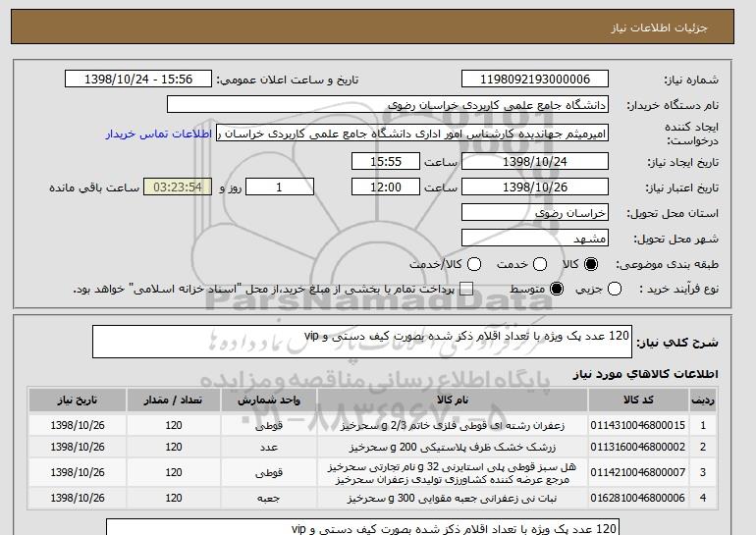Select item code 0114310046800015

[x=638, y=426]
